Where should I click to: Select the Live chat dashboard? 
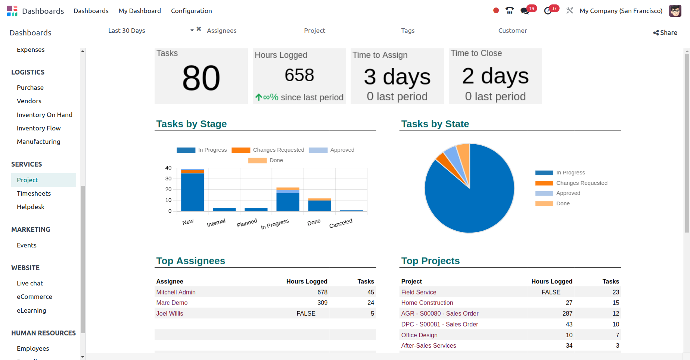click(x=30, y=283)
